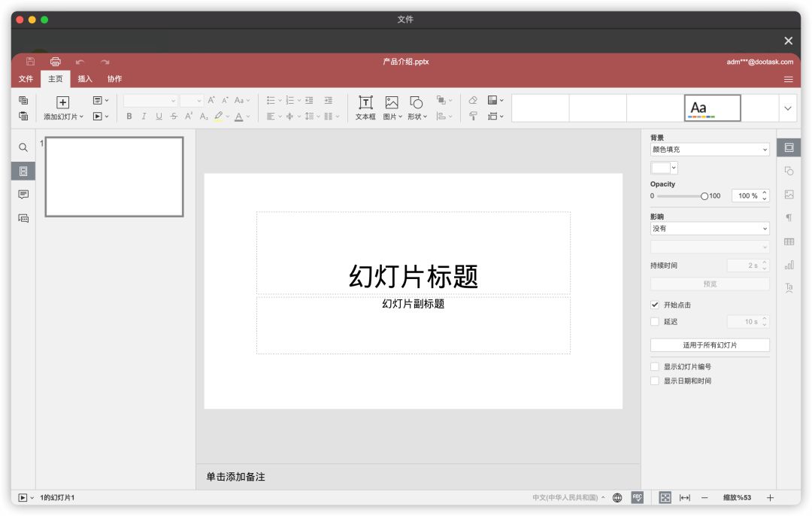Click the paste icon in toolbar
The width and height of the screenshot is (812, 516).
(23, 116)
